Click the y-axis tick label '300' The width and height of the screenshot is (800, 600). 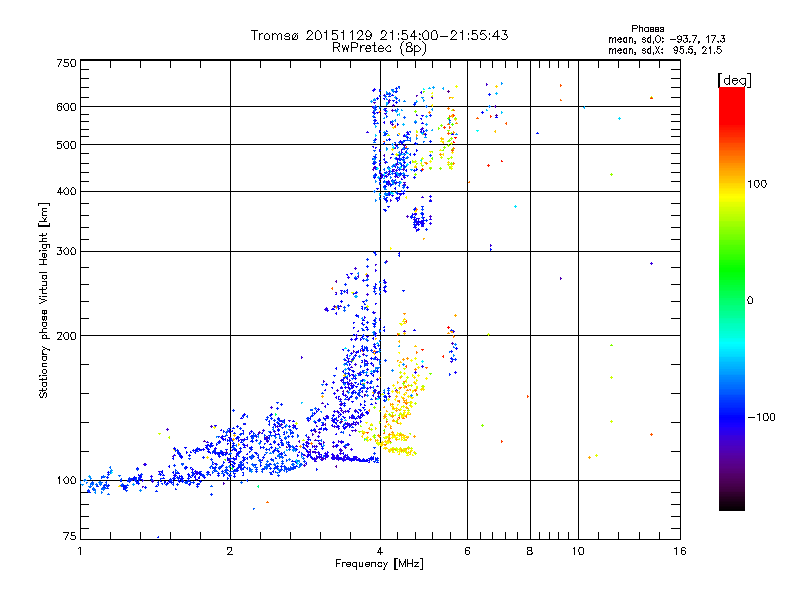point(67,252)
